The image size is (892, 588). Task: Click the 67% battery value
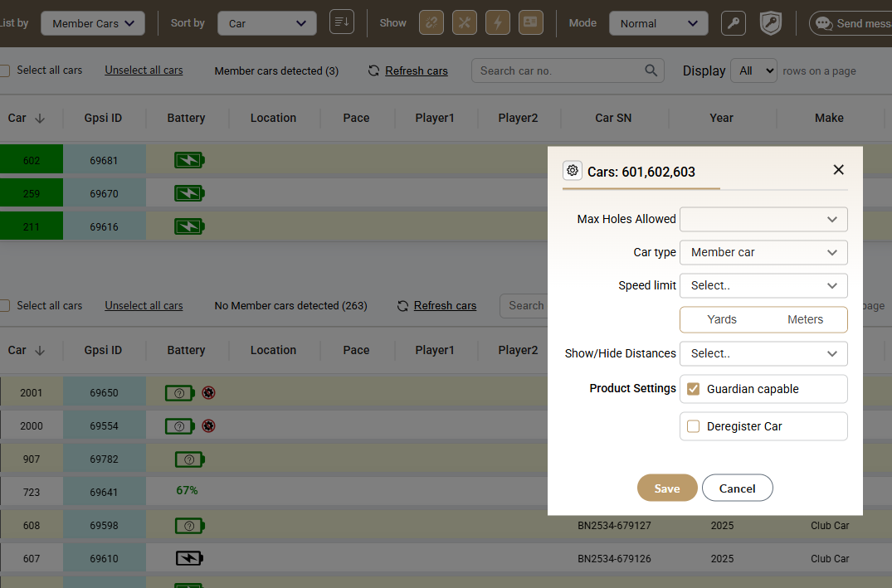click(188, 490)
